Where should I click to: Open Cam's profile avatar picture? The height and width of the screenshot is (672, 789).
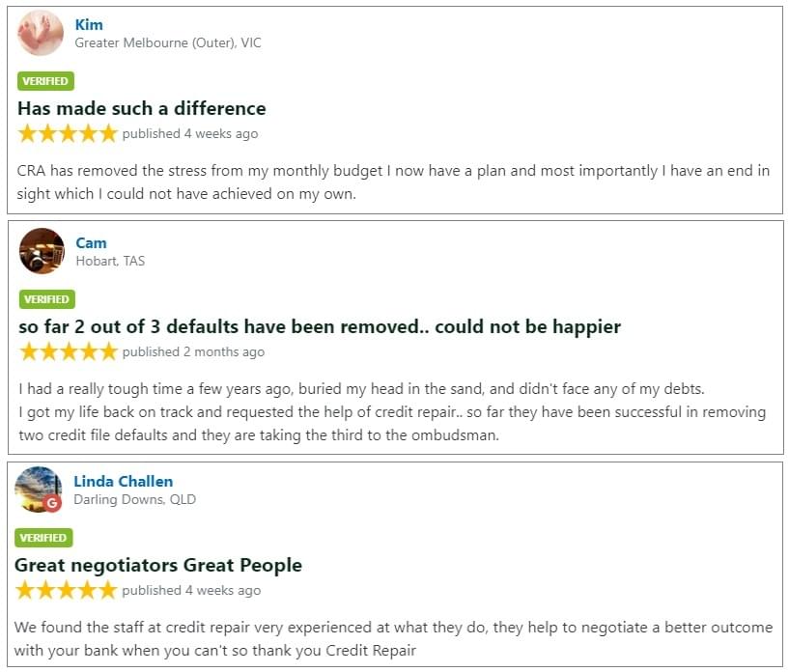42,251
